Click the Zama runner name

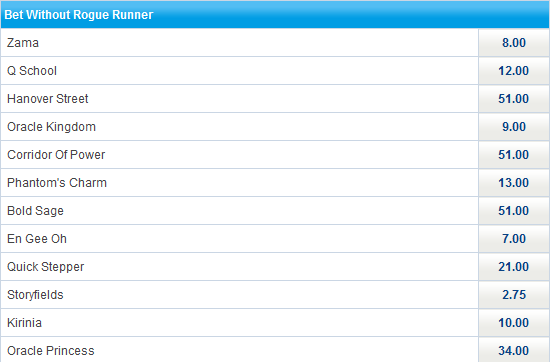pyautogui.click(x=23, y=43)
